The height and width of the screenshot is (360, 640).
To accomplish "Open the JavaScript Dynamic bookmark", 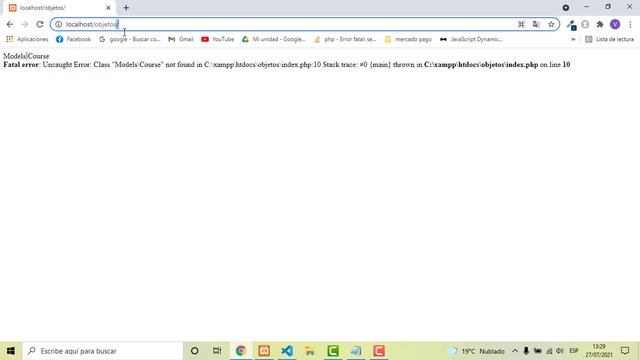I will coord(471,39).
